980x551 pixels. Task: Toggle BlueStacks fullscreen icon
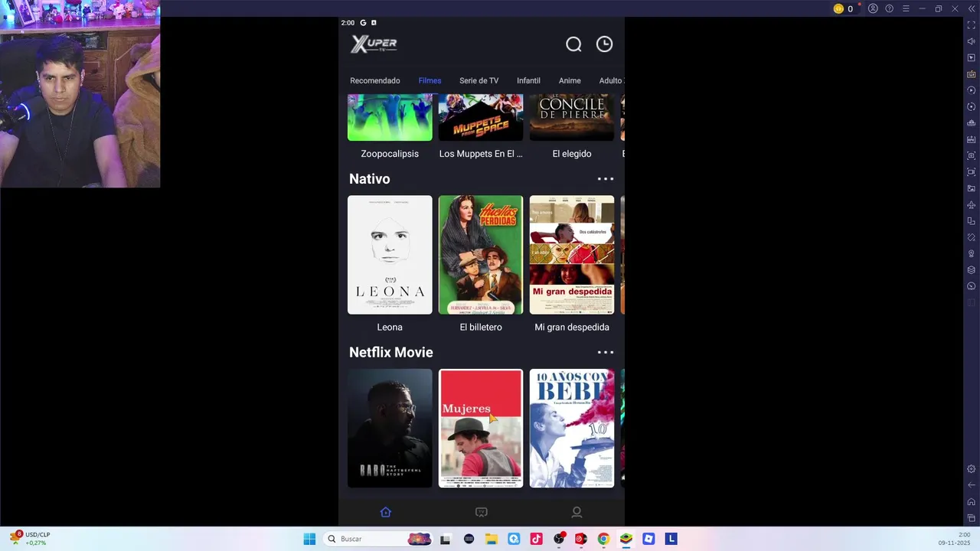[x=972, y=25]
